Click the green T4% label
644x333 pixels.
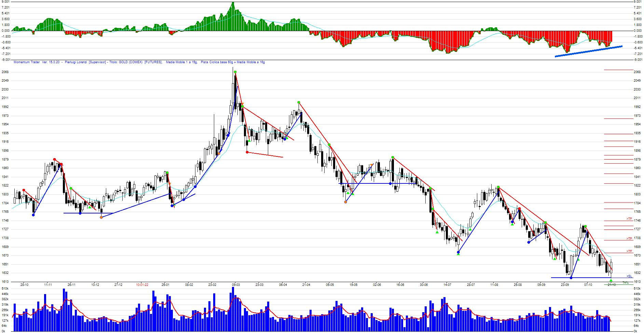coord(626,283)
